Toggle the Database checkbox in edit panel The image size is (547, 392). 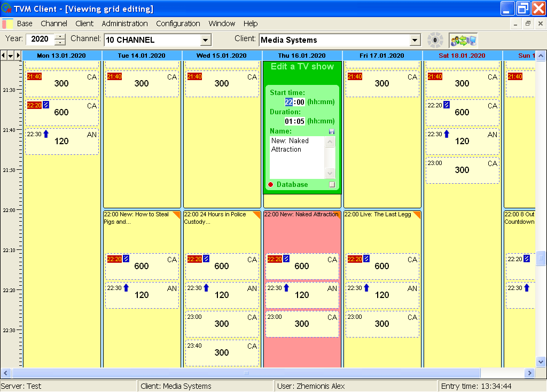click(332, 185)
